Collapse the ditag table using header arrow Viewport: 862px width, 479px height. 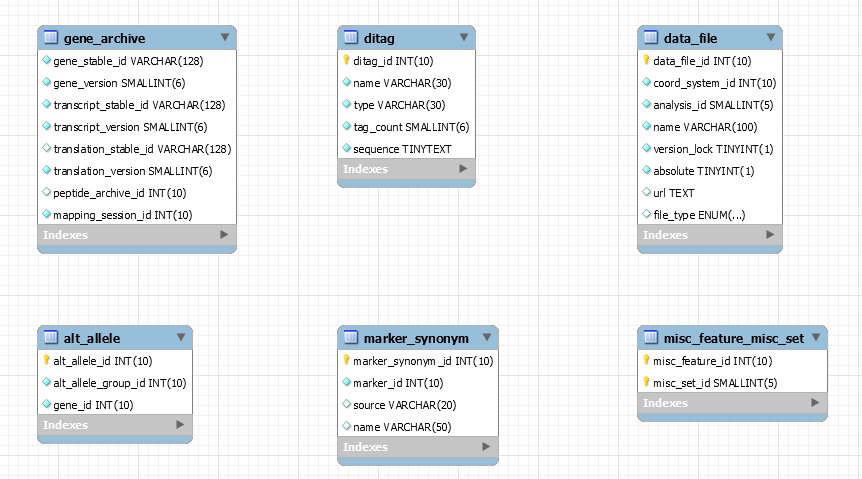pyautogui.click(x=464, y=38)
